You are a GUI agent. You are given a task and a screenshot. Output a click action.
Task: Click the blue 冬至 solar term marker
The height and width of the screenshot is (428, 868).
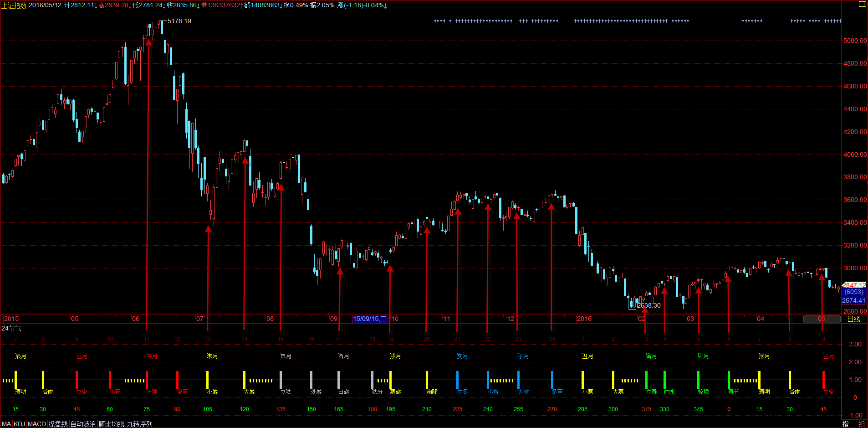[x=552, y=379]
